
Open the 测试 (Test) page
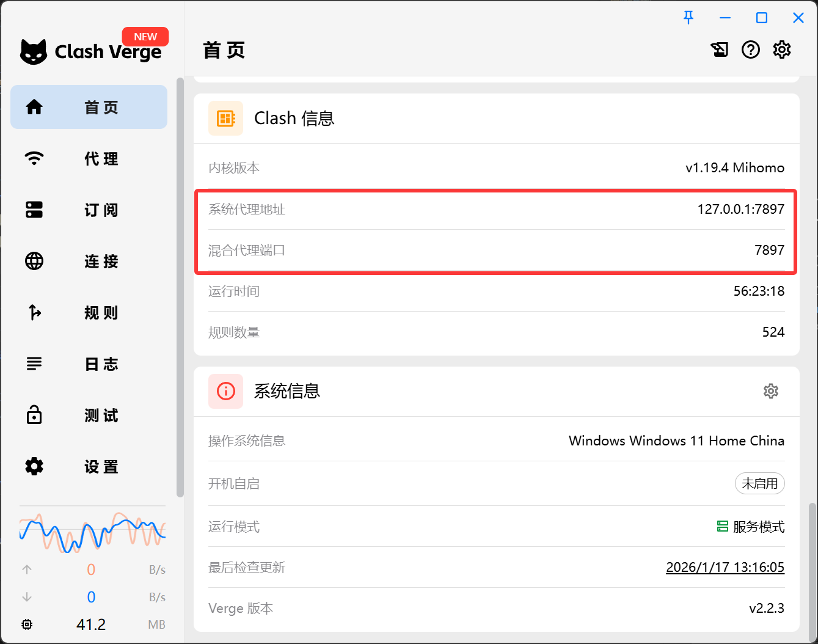89,415
